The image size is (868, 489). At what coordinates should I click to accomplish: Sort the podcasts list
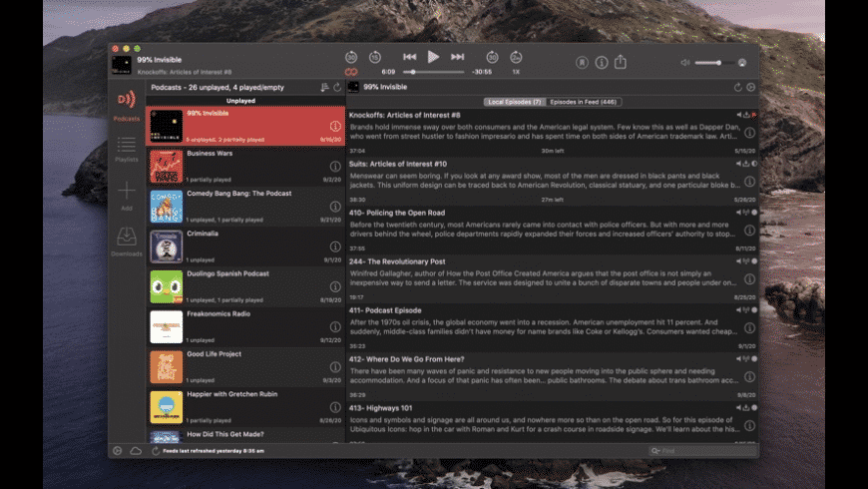pyautogui.click(x=324, y=88)
